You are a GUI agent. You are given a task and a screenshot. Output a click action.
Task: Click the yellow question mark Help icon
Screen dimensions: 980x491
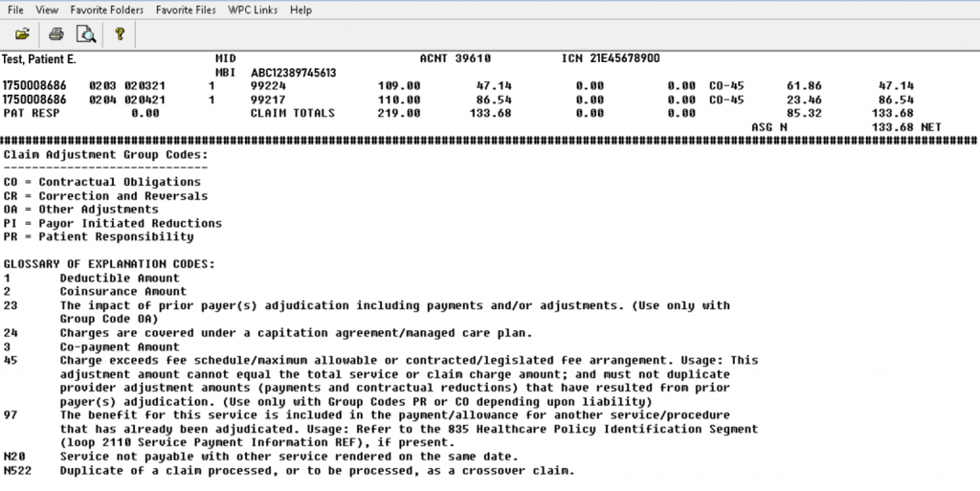pos(120,34)
